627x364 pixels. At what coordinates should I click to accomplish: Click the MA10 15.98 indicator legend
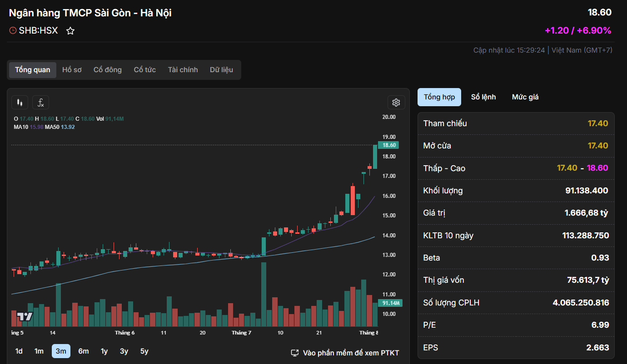(28, 127)
